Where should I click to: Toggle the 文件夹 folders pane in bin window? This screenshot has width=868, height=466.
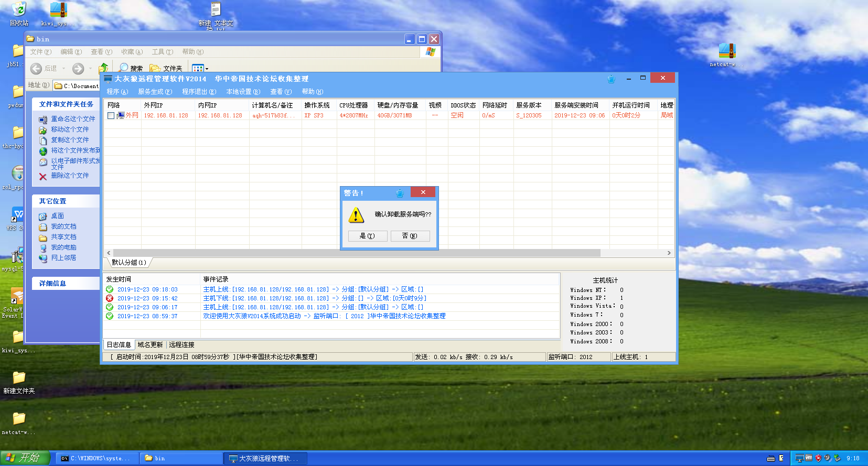166,68
